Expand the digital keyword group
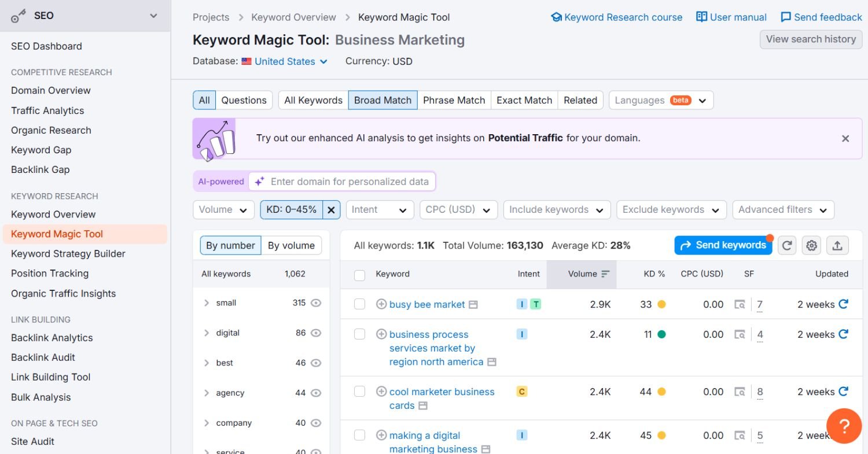Screen dimensions: 868x454 [207, 333]
